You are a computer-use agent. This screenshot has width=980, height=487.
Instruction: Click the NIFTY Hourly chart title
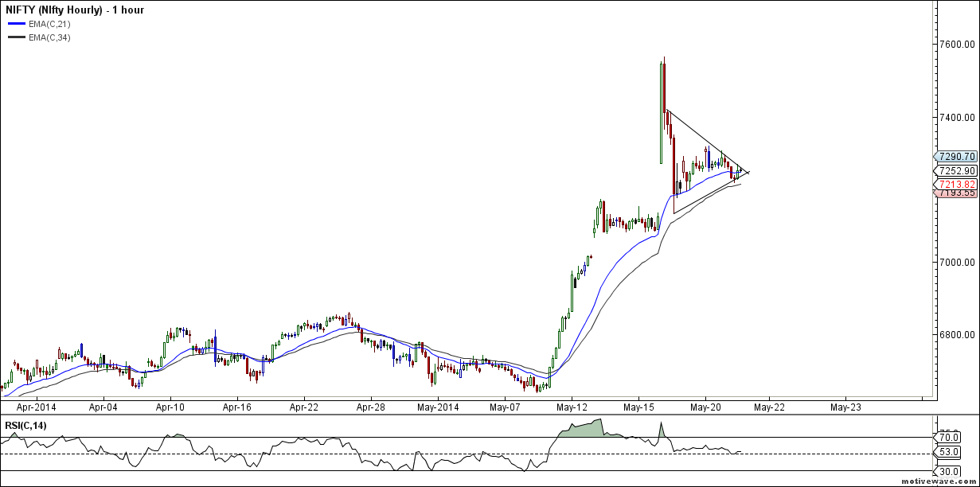click(75, 10)
